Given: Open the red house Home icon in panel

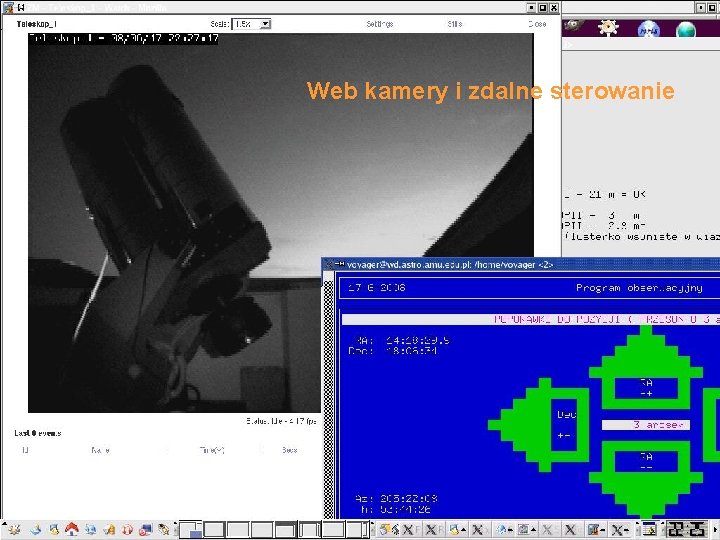Looking at the screenshot, I should (72, 529).
